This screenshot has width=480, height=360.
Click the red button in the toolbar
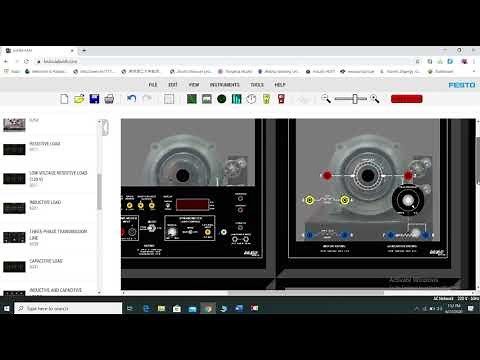(407, 99)
